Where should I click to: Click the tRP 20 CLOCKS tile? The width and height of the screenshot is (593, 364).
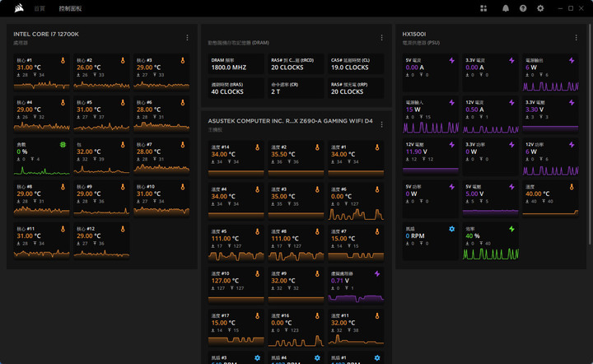356,88
